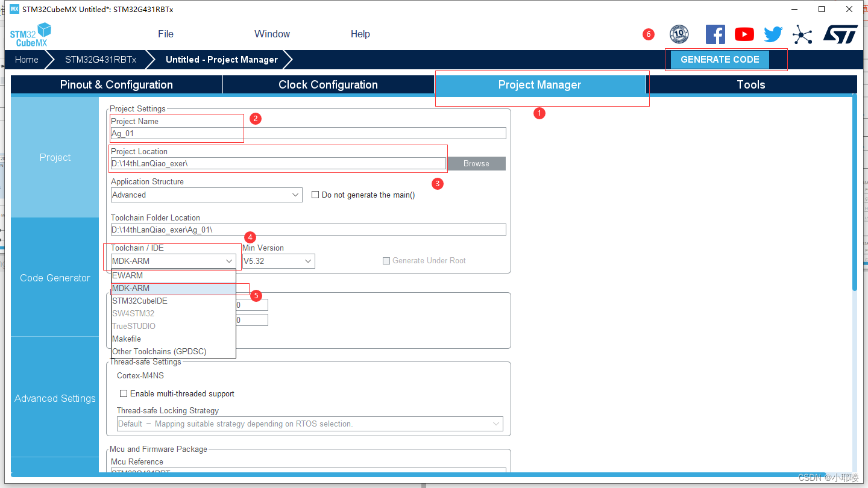The image size is (868, 488).
Task: Enable multi-threaded support checkbox
Action: pos(124,393)
